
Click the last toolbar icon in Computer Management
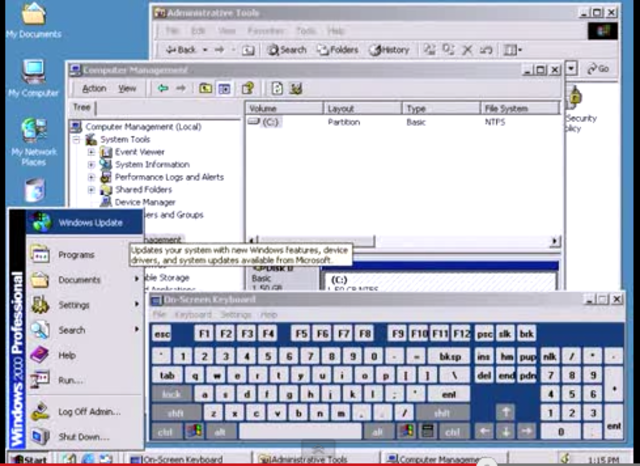coord(296,88)
